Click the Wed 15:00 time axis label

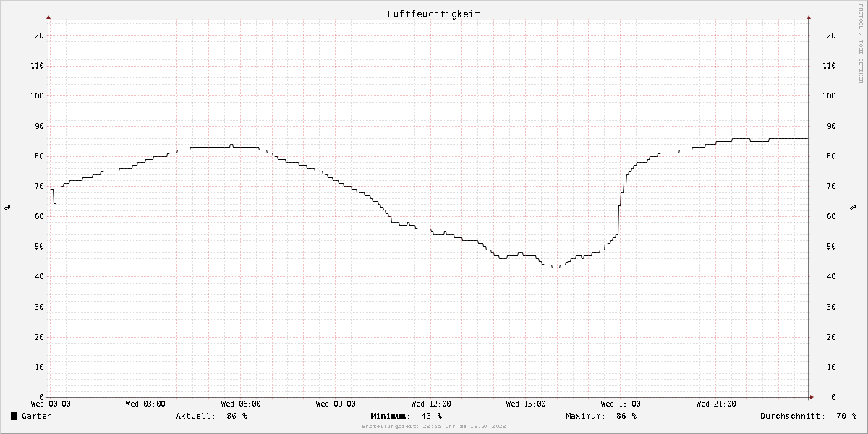pyautogui.click(x=526, y=404)
